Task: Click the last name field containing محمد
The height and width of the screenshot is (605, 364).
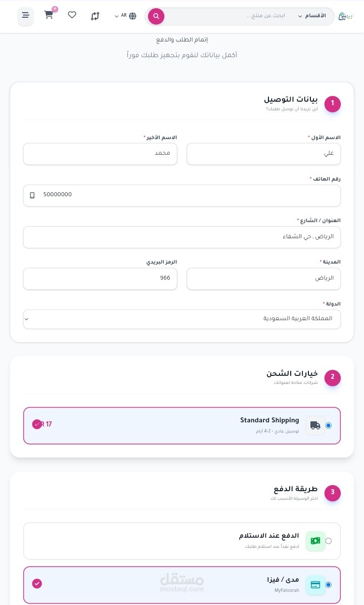Action: click(100, 154)
